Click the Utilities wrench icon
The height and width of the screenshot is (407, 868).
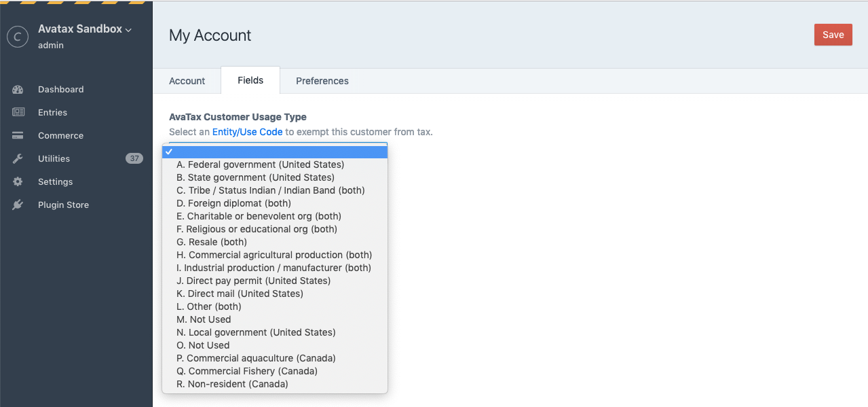click(18, 159)
